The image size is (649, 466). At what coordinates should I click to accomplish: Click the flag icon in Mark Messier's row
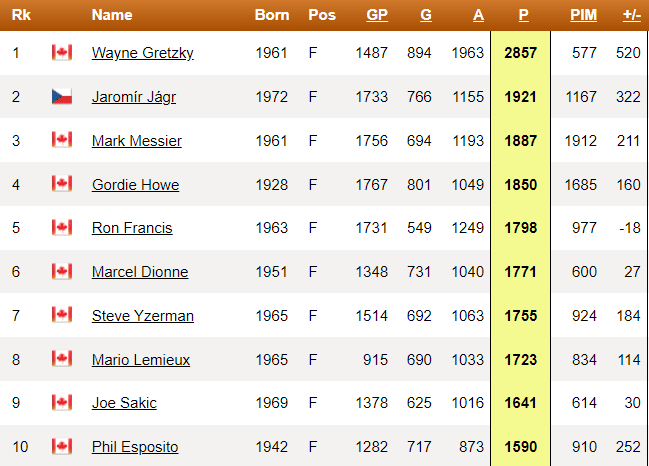[62, 139]
